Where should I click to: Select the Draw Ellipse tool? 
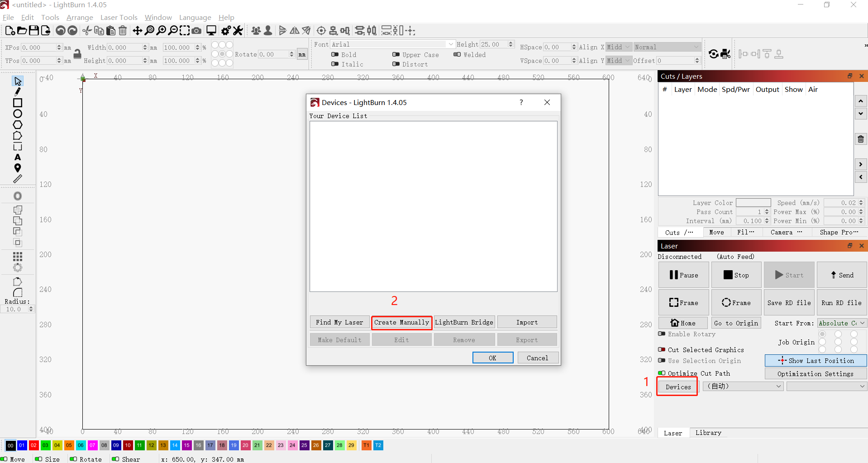pyautogui.click(x=18, y=114)
